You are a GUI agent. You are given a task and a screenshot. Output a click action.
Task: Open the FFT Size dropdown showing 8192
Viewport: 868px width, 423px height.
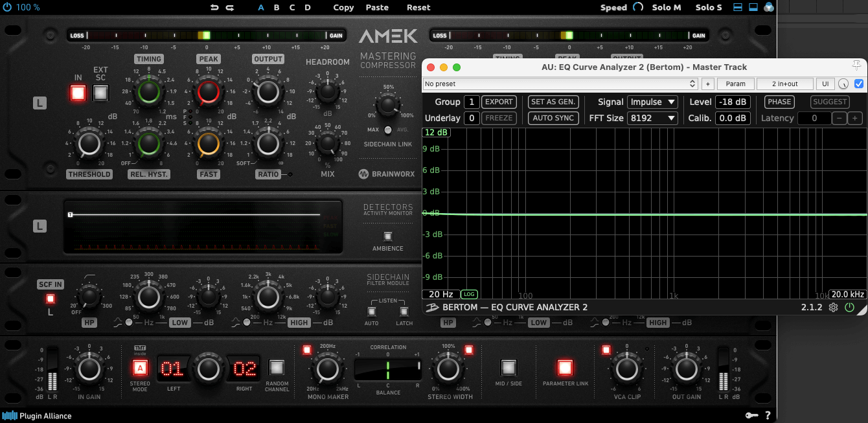(x=652, y=118)
